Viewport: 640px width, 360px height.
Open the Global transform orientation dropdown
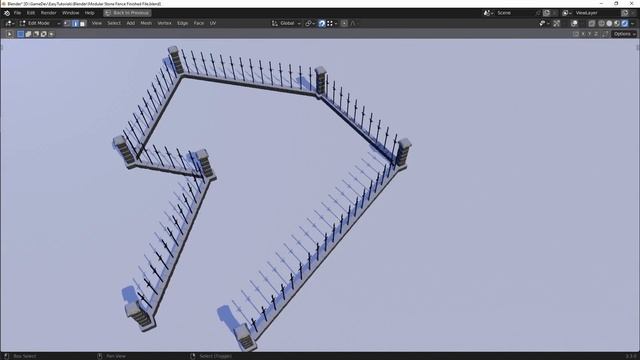point(286,23)
